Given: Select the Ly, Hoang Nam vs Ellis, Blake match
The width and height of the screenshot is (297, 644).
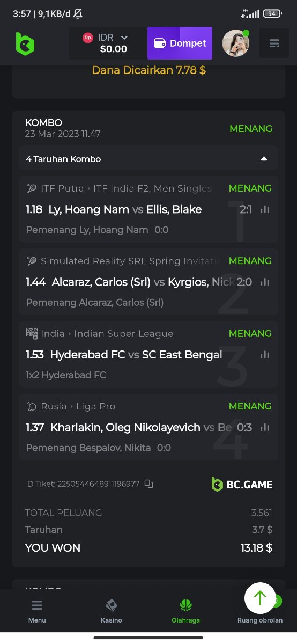Looking at the screenshot, I should pos(148,209).
